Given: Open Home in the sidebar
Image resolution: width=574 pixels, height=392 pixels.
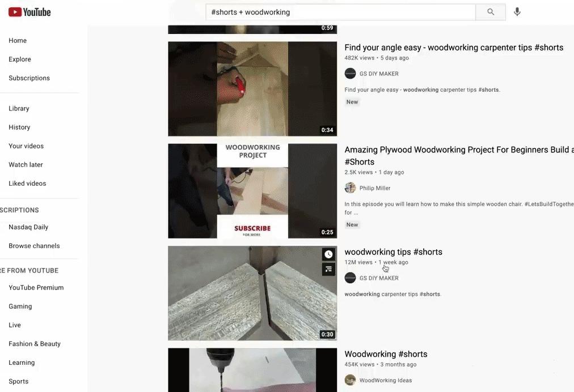Looking at the screenshot, I should click(x=18, y=41).
